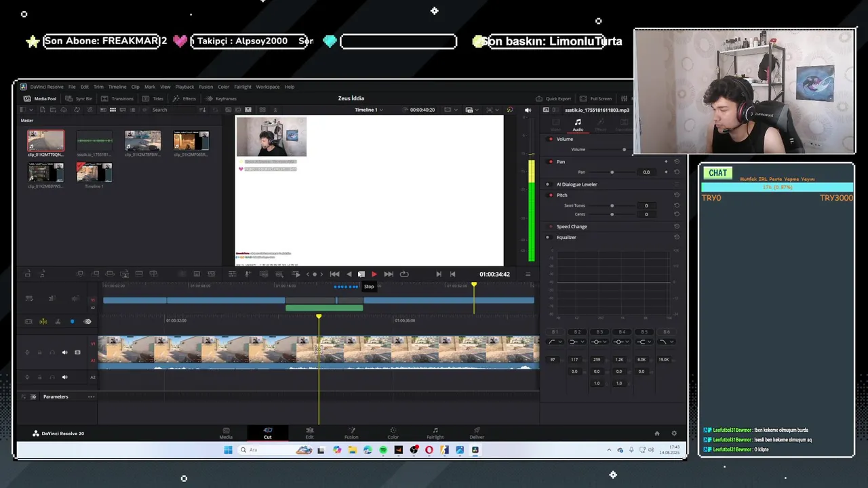Toggle the Volume section enable switch
Screen dimensions: 868x488
tap(551, 139)
